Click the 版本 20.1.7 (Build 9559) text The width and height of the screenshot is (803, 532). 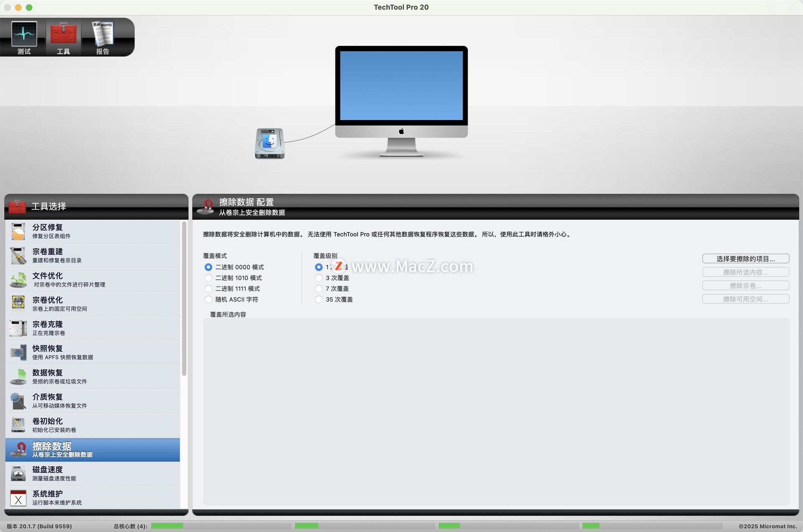click(x=39, y=526)
